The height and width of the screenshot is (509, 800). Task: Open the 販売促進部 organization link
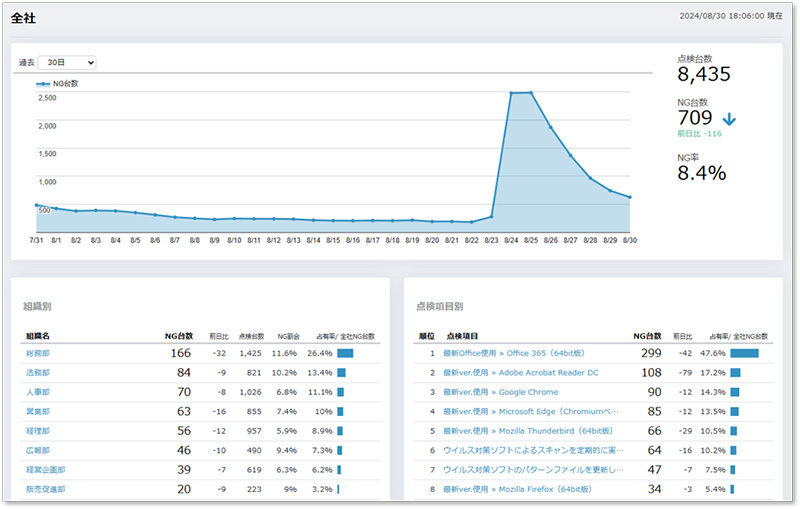[45, 489]
